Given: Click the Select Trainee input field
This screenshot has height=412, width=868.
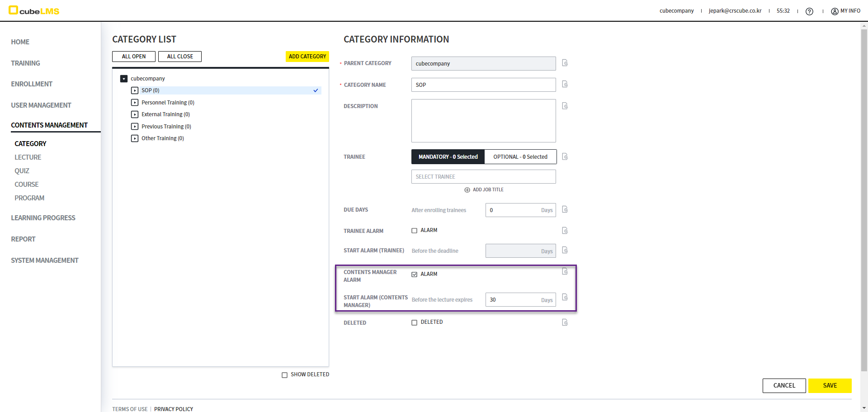Looking at the screenshot, I should 483,177.
